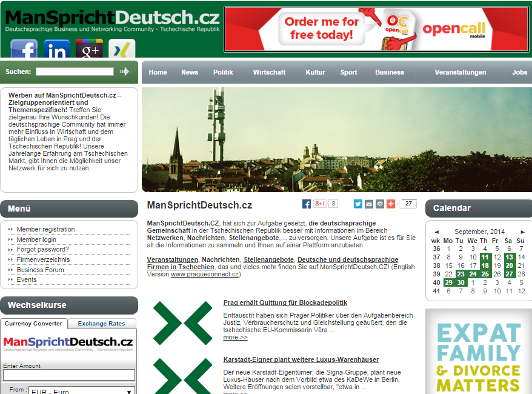532x394 pixels.
Task: Select September 24 in the calendar
Action: click(x=473, y=274)
